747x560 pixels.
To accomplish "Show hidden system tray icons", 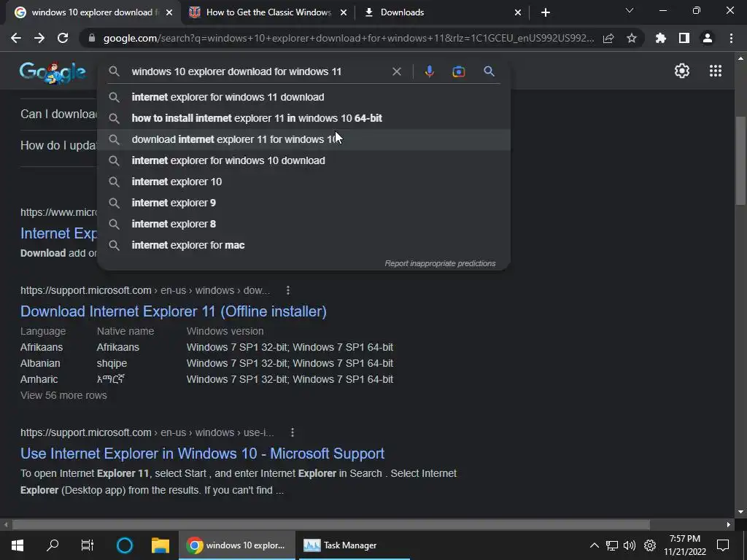I will 594,545.
